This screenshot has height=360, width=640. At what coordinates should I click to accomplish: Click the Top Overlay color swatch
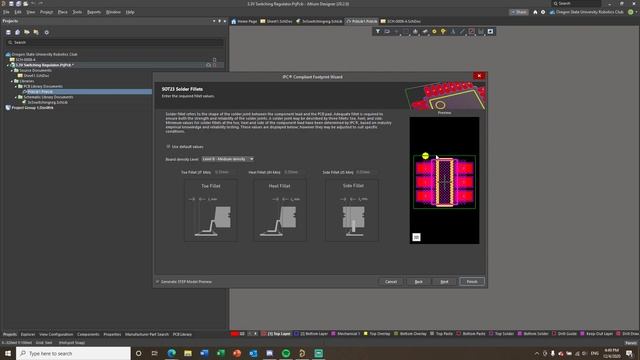point(366,334)
